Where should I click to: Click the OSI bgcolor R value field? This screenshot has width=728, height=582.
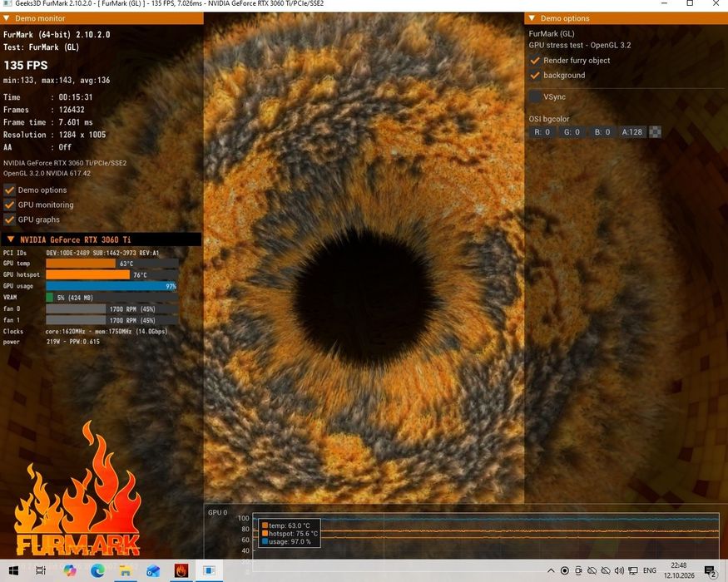point(542,132)
